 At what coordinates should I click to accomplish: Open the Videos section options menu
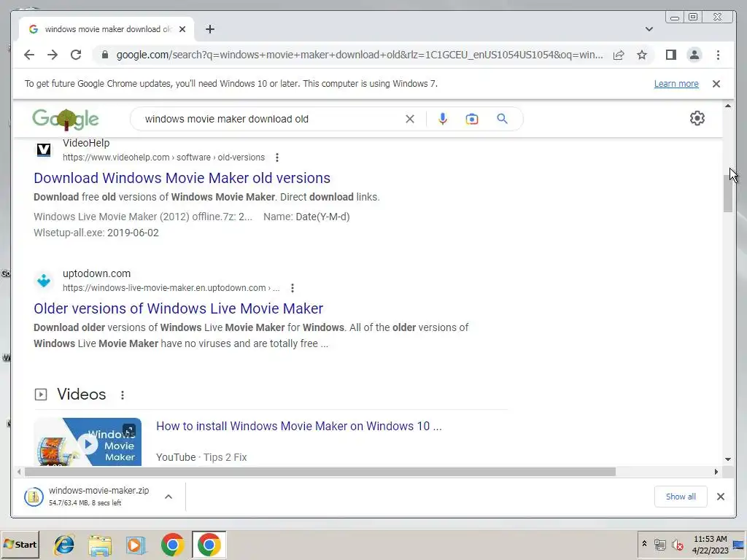123,394
